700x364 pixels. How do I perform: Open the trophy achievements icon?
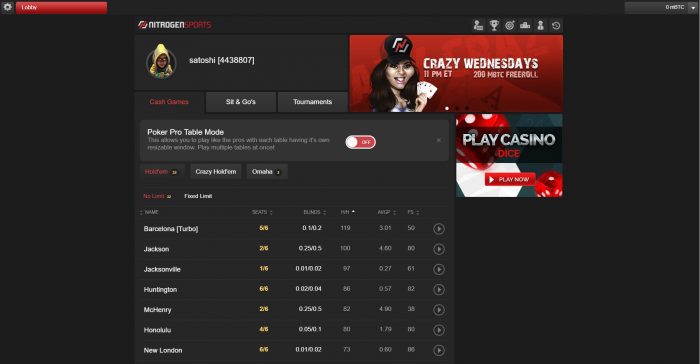(x=494, y=25)
